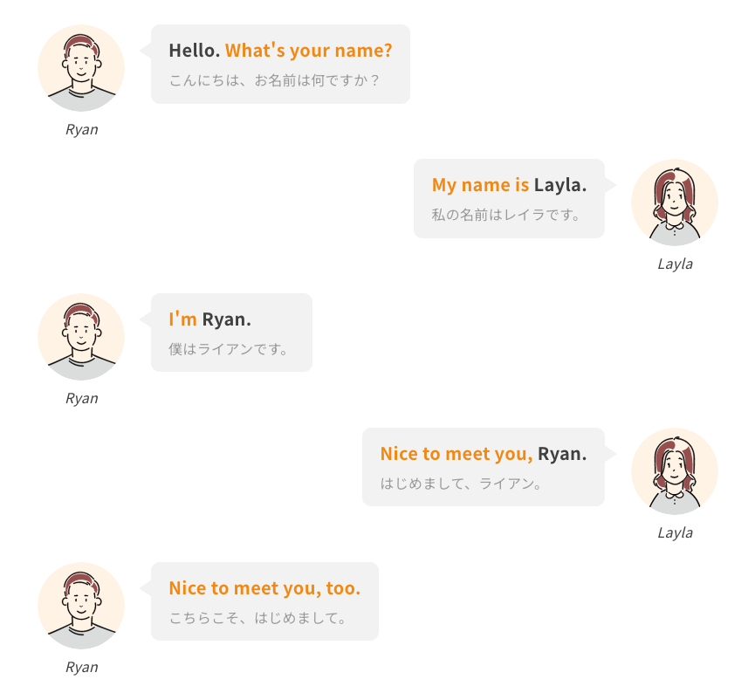Click the orange text "I'm"
755x700 pixels.
[182, 319]
